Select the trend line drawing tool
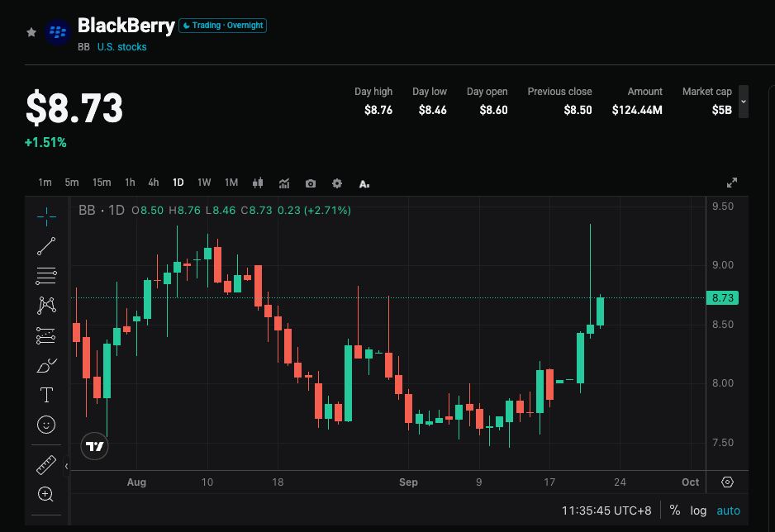The height and width of the screenshot is (532, 775). tap(46, 246)
